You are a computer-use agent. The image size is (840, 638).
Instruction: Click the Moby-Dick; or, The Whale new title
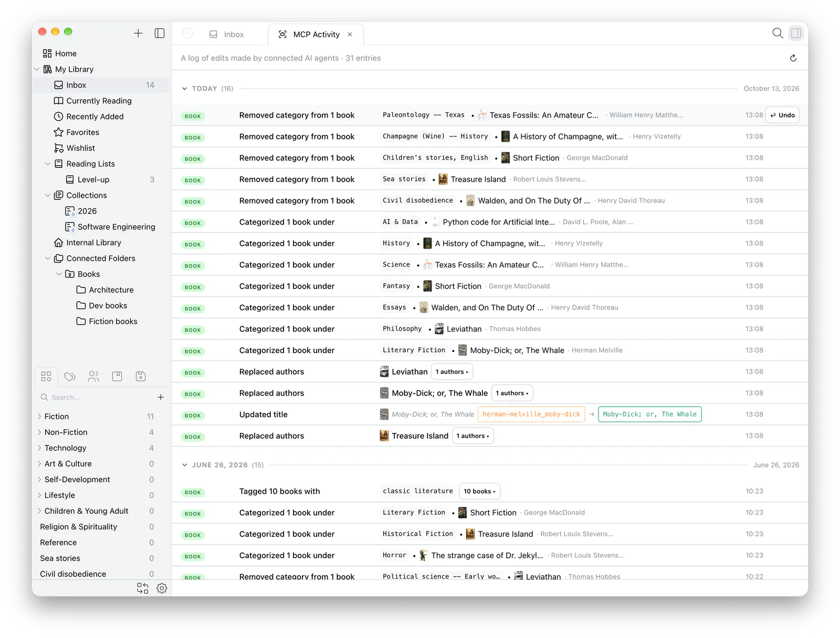649,414
